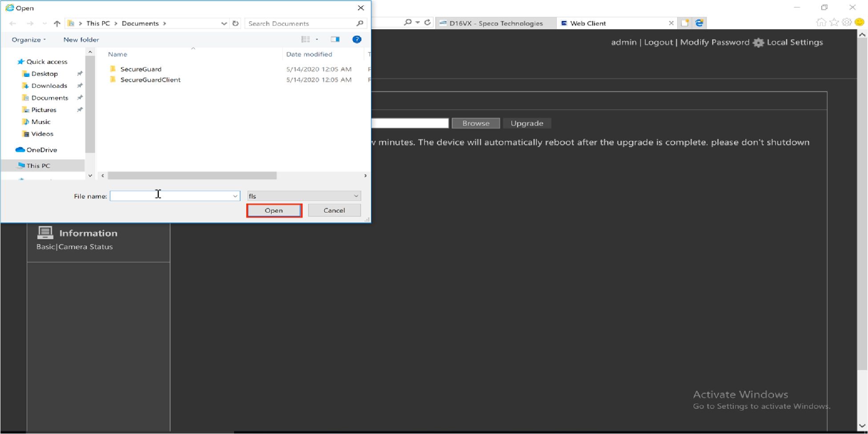
Task: Click the Logout link
Action: 658,43
